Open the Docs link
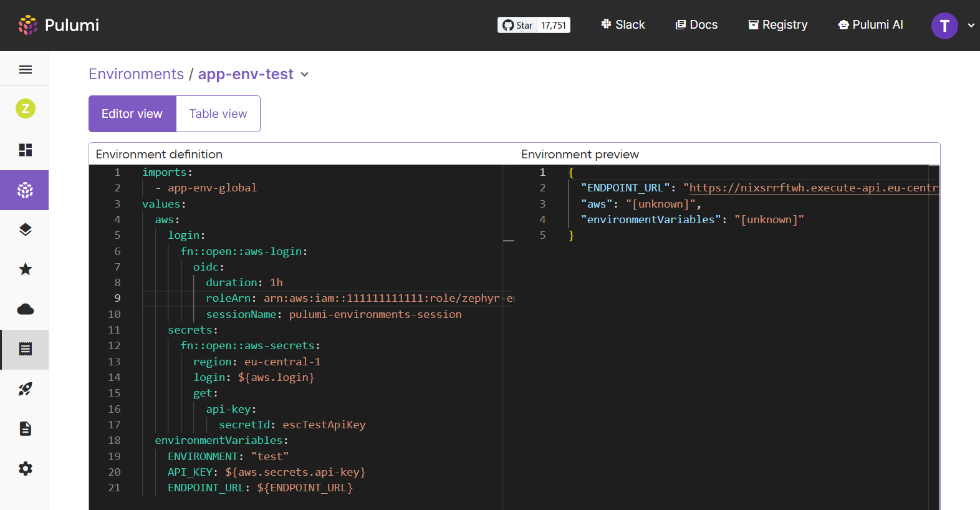980x510 pixels. pyautogui.click(x=696, y=25)
